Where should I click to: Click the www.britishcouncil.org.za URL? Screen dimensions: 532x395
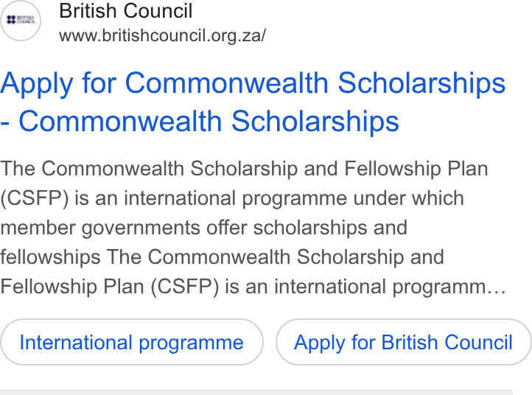click(x=163, y=35)
